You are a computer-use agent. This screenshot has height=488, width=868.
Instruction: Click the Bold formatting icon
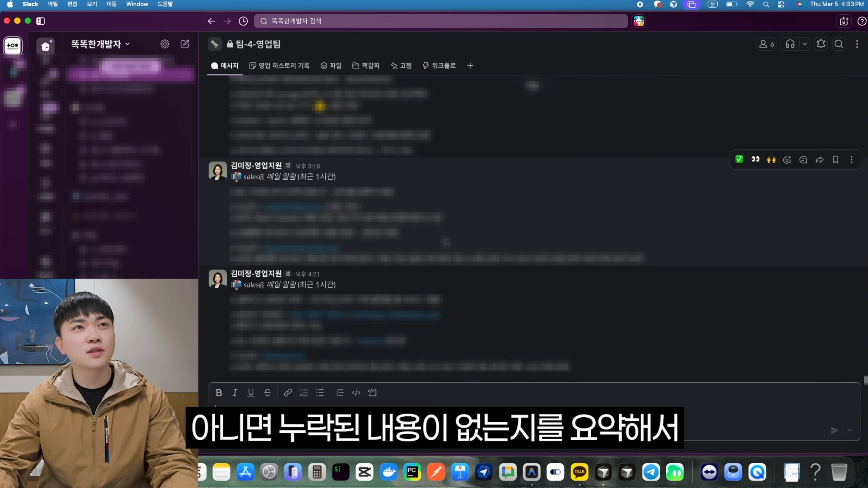click(x=219, y=393)
